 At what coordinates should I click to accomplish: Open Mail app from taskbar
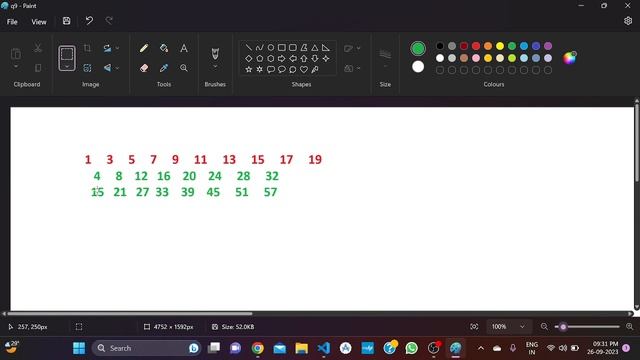280,348
